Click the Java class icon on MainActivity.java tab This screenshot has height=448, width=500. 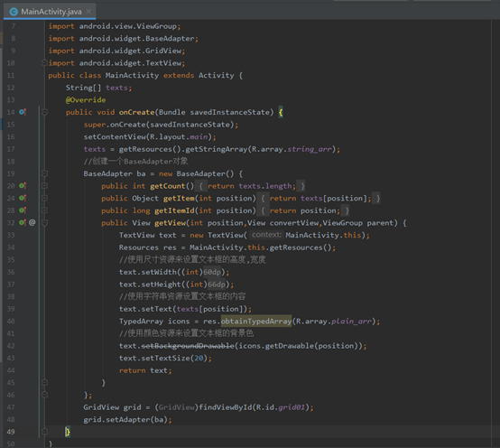(14, 12)
